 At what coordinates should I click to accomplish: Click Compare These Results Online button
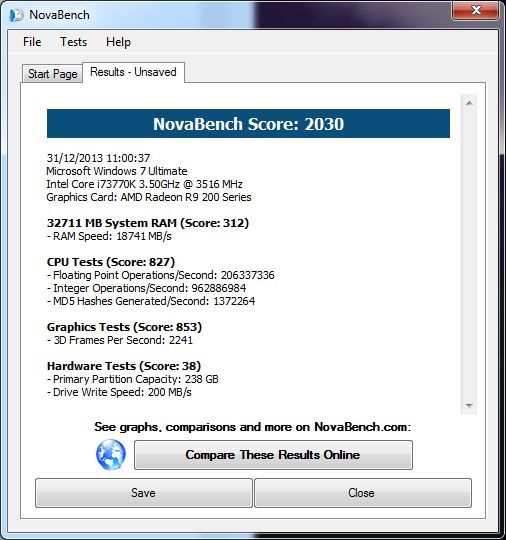tap(273, 455)
